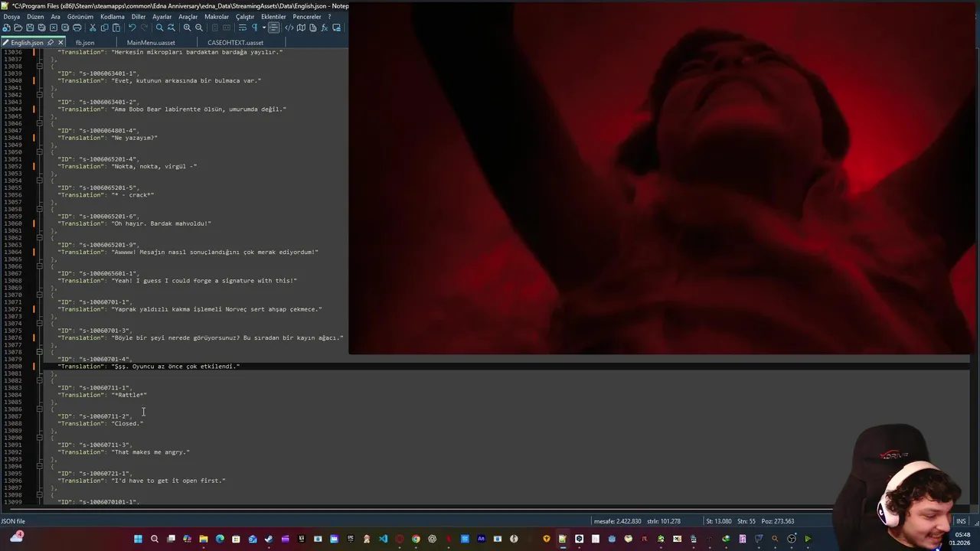Open the dropdown arrow beside pilcrow icon
This screenshot has height=551, width=980.
(x=264, y=28)
